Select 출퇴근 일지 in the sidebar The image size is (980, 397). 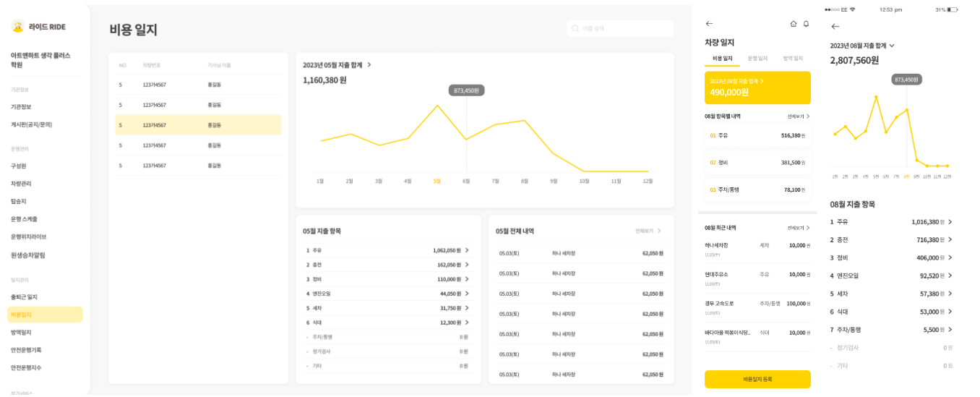24,297
